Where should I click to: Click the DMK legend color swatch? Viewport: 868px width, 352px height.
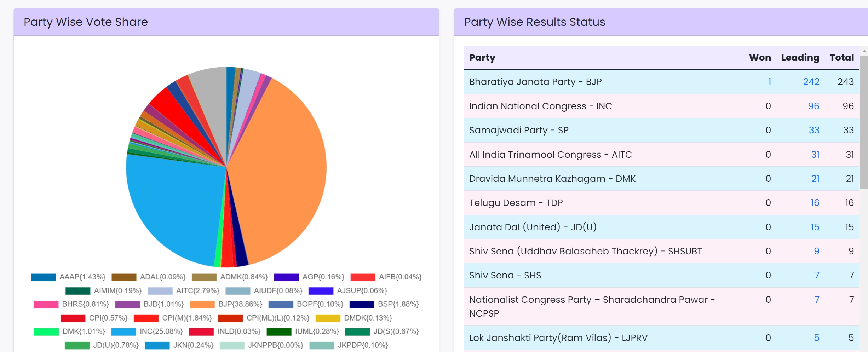pos(46,331)
